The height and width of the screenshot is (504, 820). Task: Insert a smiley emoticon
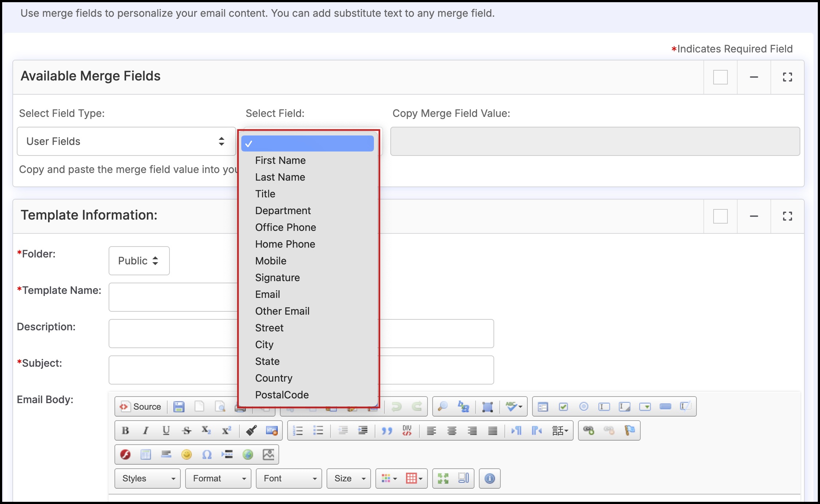(187, 454)
